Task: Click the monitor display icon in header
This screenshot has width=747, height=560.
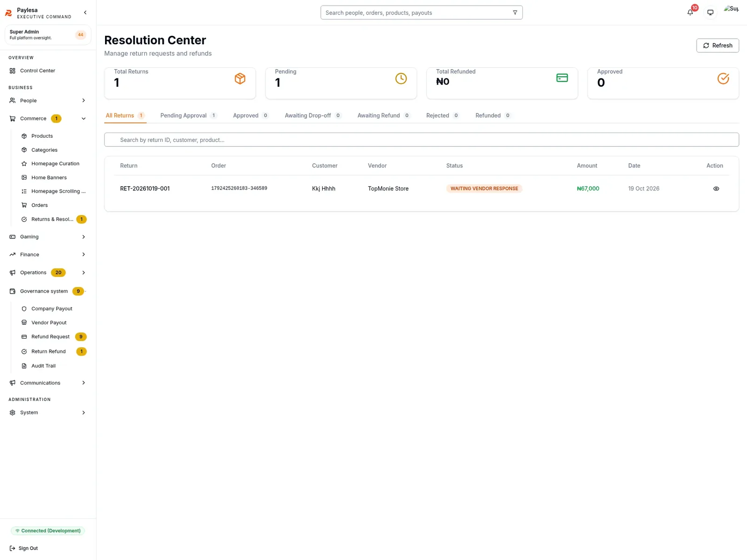Action: 710,13
